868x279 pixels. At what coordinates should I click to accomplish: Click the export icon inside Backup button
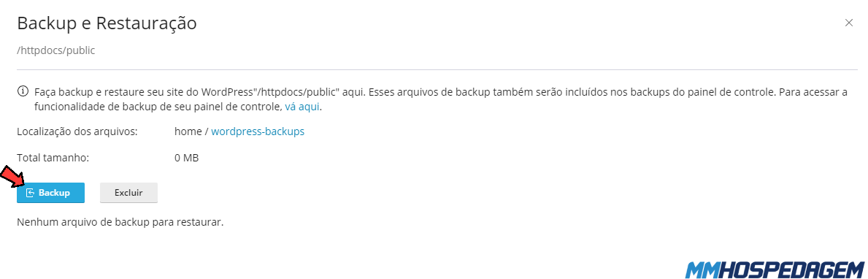click(31, 193)
